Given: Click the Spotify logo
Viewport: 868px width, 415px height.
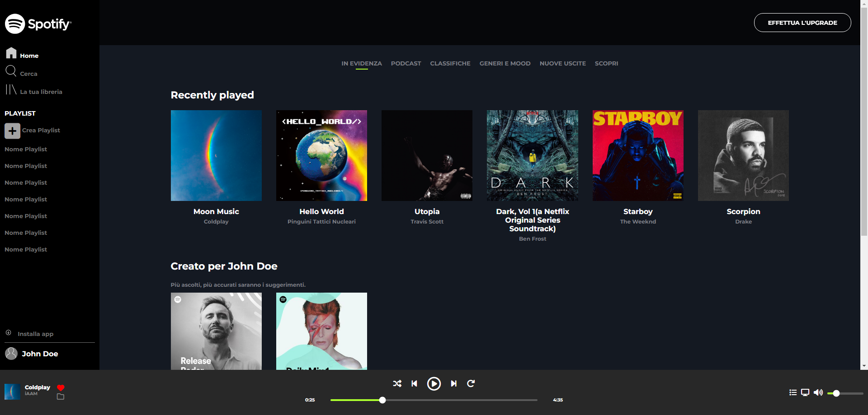Looking at the screenshot, I should point(38,23).
